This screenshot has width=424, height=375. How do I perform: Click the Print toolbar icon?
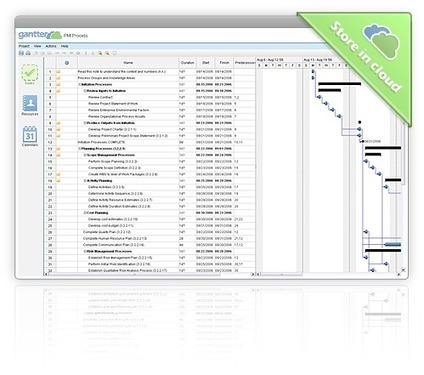pos(28,53)
